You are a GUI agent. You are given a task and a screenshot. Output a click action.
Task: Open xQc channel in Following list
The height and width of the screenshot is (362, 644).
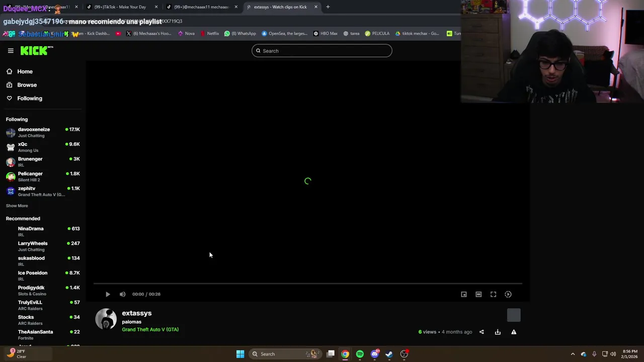pyautogui.click(x=43, y=147)
